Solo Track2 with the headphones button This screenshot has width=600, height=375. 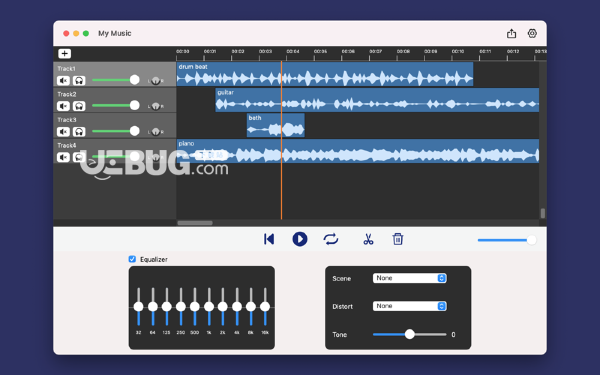pyautogui.click(x=79, y=106)
